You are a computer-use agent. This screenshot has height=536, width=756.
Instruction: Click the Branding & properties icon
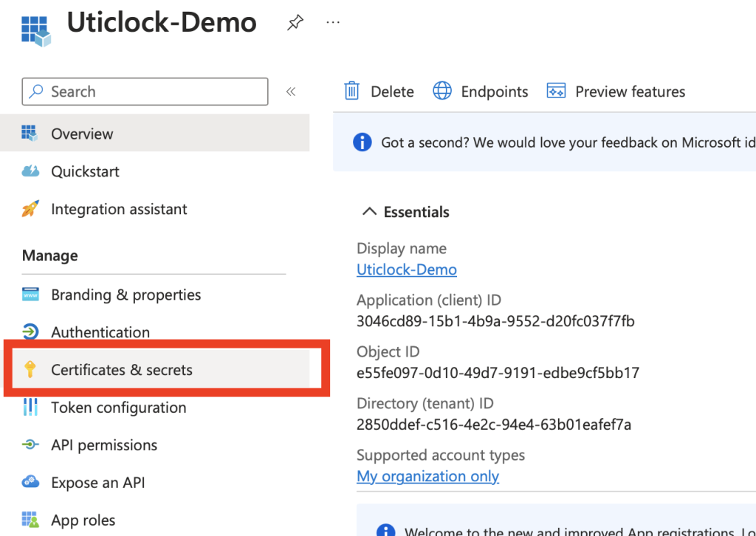30,295
